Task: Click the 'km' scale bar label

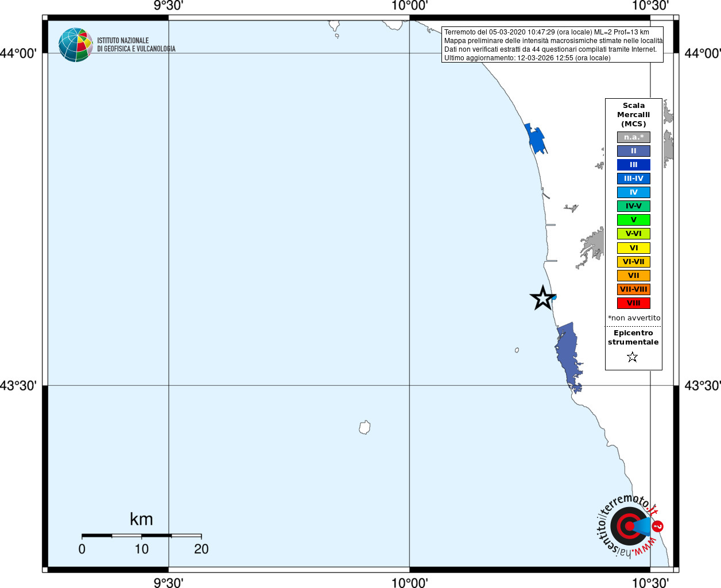Action: tap(141, 519)
